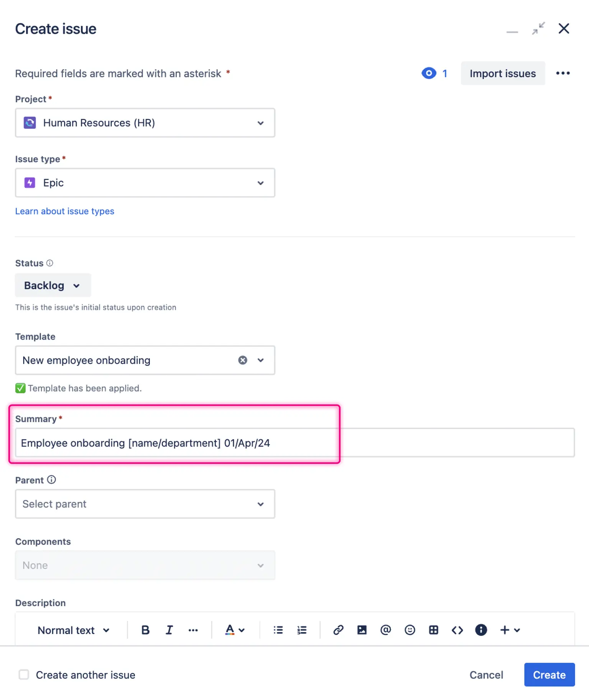The image size is (589, 700).
Task: Toggle italic text formatting
Action: tap(169, 630)
